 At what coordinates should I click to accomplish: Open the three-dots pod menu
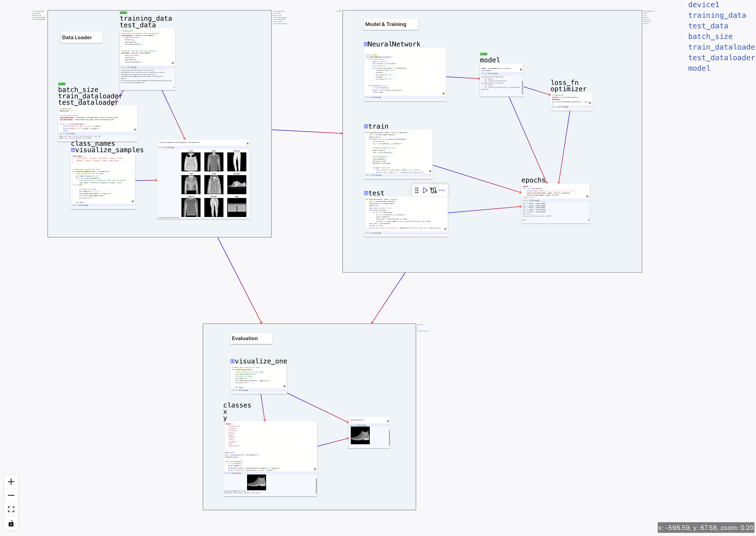coord(442,190)
